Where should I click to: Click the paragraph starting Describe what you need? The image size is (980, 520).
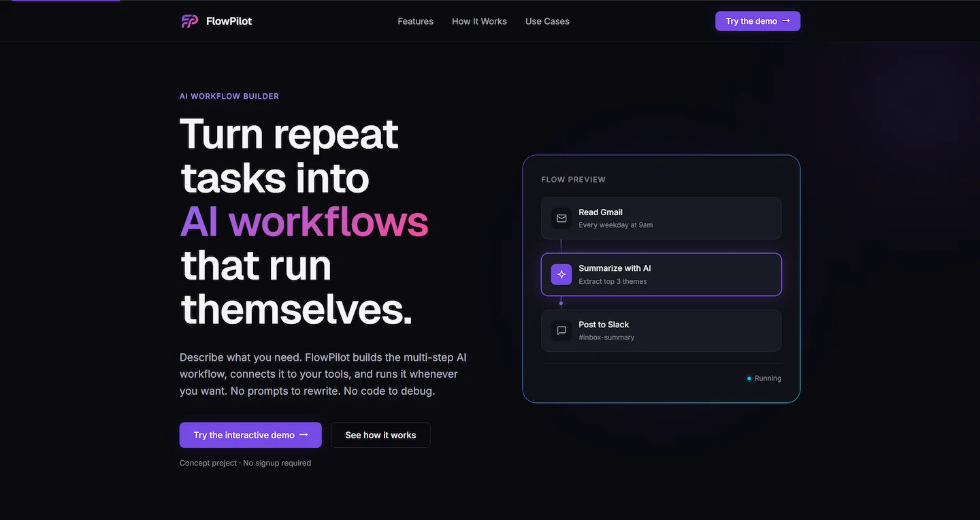[323, 374]
